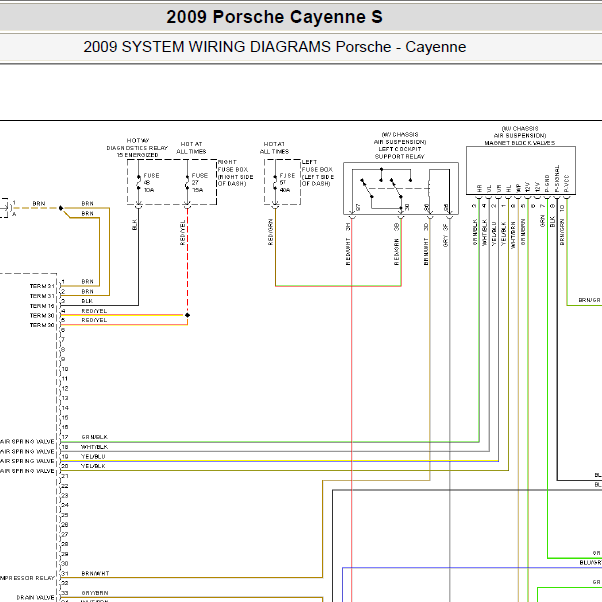The width and height of the screenshot is (602, 602).
Task: Click the Hot At All Times label above Fuse 57
Action: coord(275,148)
